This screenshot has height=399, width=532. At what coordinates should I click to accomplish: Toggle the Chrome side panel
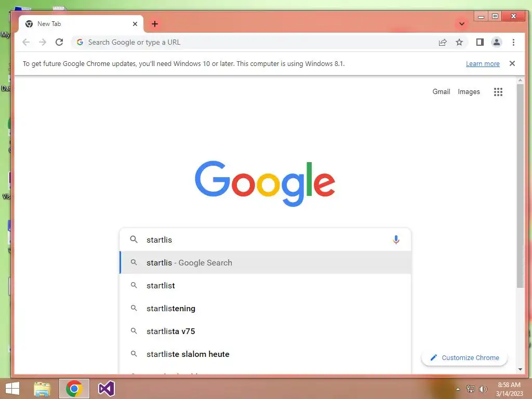click(x=480, y=42)
